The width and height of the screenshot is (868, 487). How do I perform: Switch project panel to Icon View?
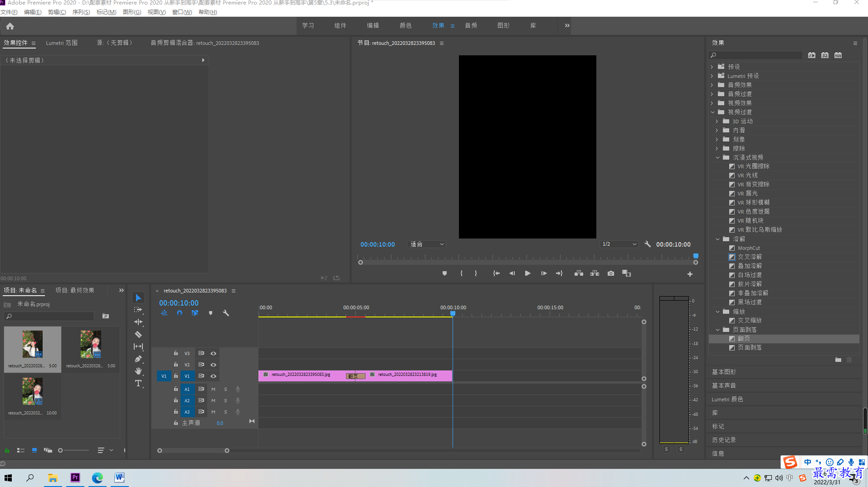click(34, 450)
